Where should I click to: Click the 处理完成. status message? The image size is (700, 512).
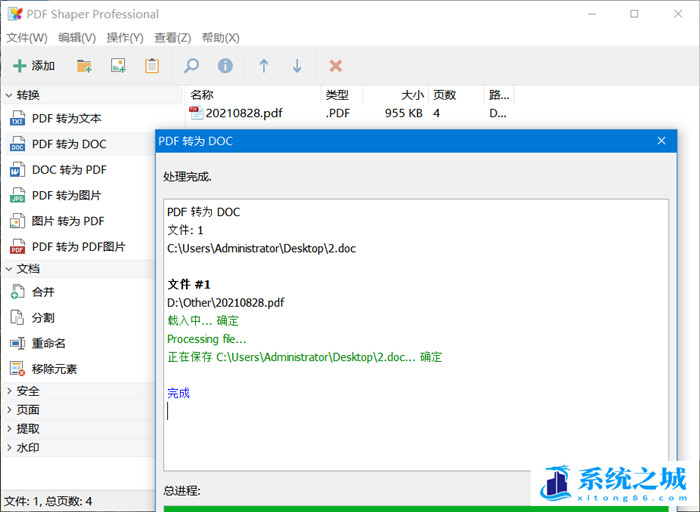pyautogui.click(x=188, y=177)
